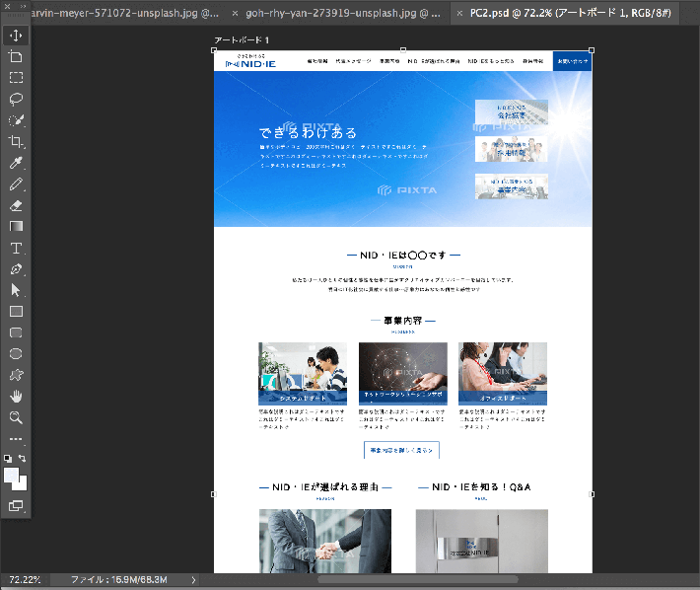Swap foreground and background colors

pos(23,459)
